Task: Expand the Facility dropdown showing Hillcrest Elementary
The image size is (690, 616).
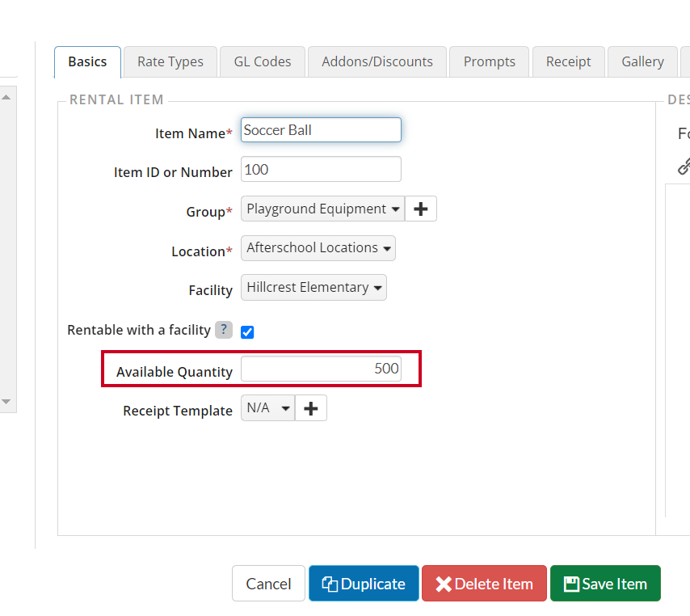Action: 313,288
